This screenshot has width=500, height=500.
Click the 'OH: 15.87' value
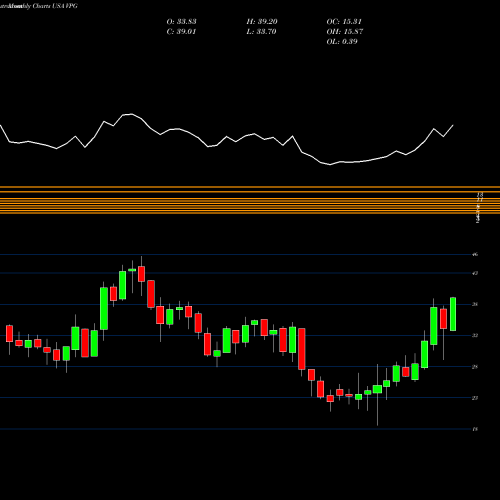point(345,32)
